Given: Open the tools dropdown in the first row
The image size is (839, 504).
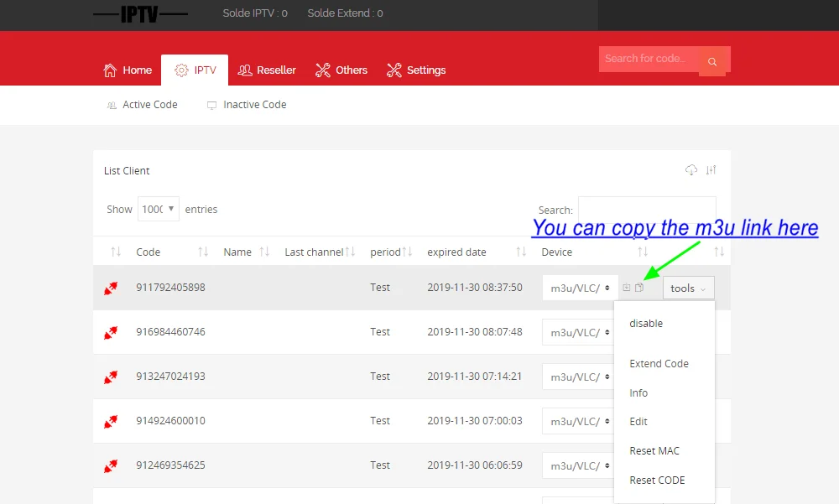Looking at the screenshot, I should click(688, 288).
